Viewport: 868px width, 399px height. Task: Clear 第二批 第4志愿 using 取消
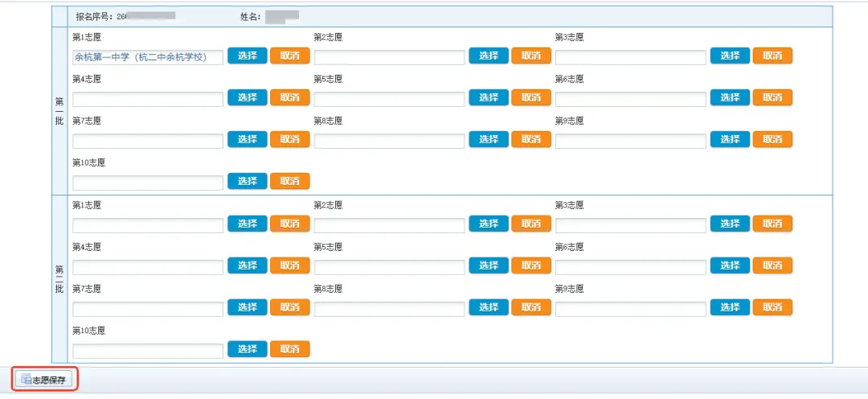pos(289,265)
